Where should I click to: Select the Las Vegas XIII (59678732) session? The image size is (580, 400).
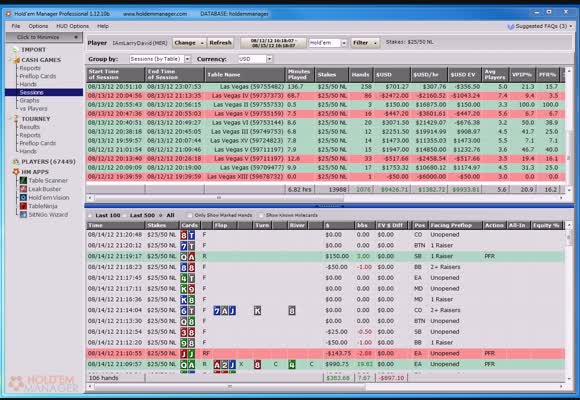(326, 177)
